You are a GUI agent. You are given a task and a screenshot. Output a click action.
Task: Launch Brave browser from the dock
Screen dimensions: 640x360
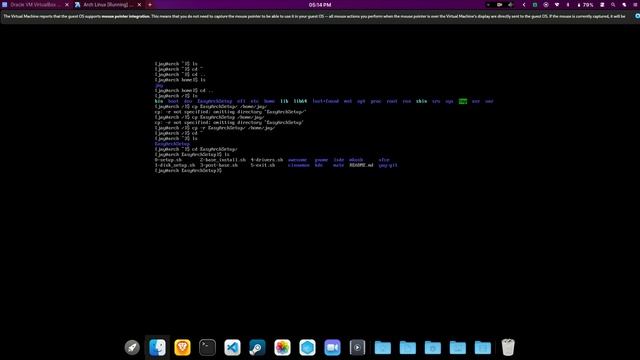pyautogui.click(x=182, y=347)
